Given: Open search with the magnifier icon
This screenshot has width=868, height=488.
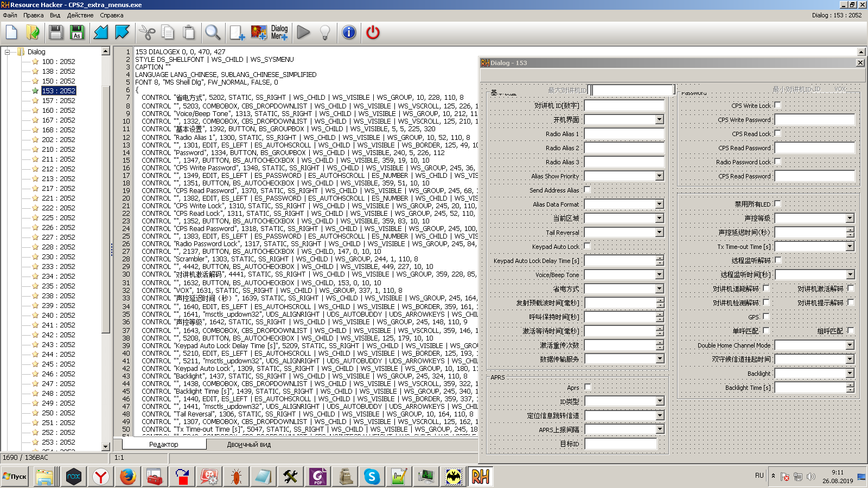Looking at the screenshot, I should point(213,33).
